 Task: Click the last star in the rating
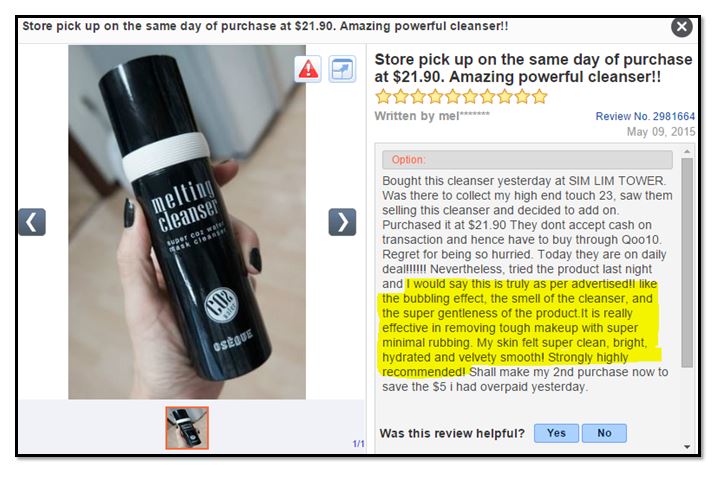(539, 97)
